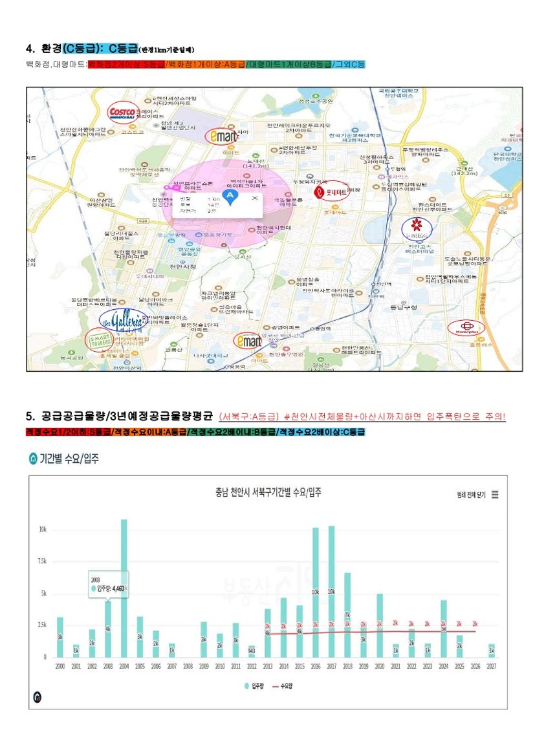Click the Shinsegae flower logo
Viewport: 535px width, 756px height.
417,229
